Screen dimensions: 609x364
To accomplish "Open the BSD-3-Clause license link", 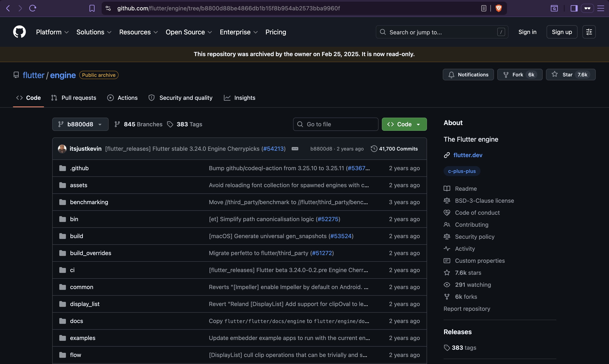I will tap(484, 201).
